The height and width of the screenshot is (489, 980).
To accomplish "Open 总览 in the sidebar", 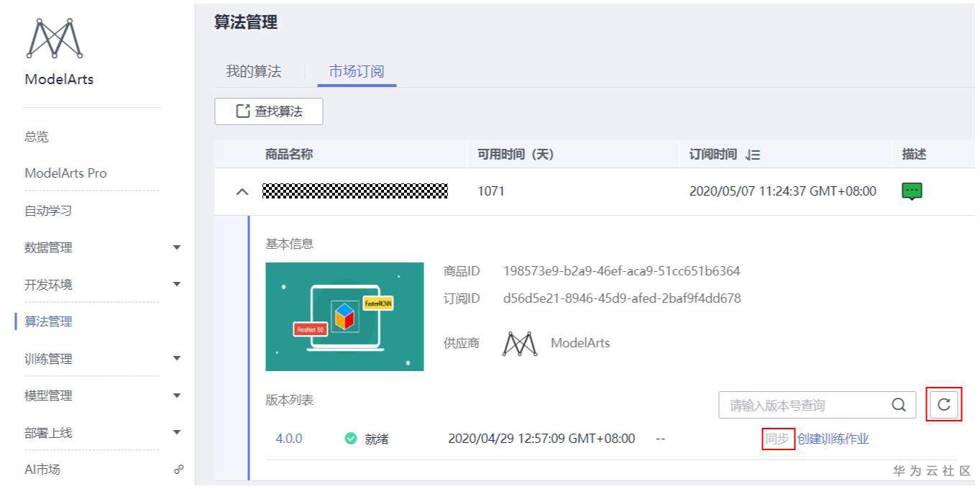I will [37, 137].
